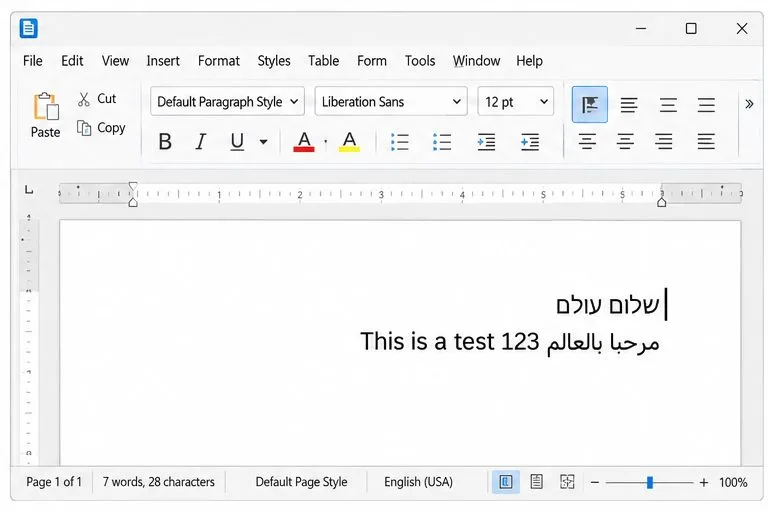Click the second list icon left of the indent icons
Screen dimensions: 768x512
tap(442, 142)
